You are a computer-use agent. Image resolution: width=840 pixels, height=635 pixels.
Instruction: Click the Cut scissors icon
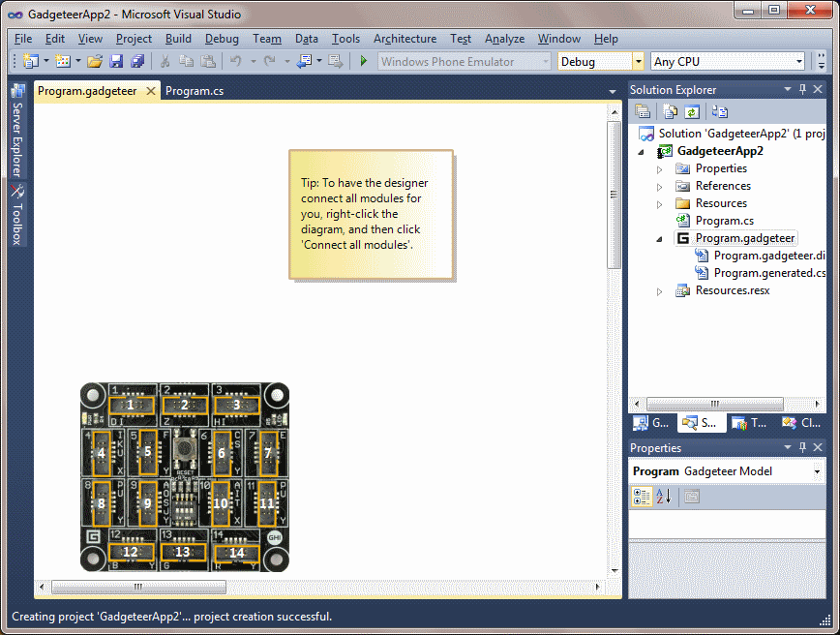tap(165, 62)
